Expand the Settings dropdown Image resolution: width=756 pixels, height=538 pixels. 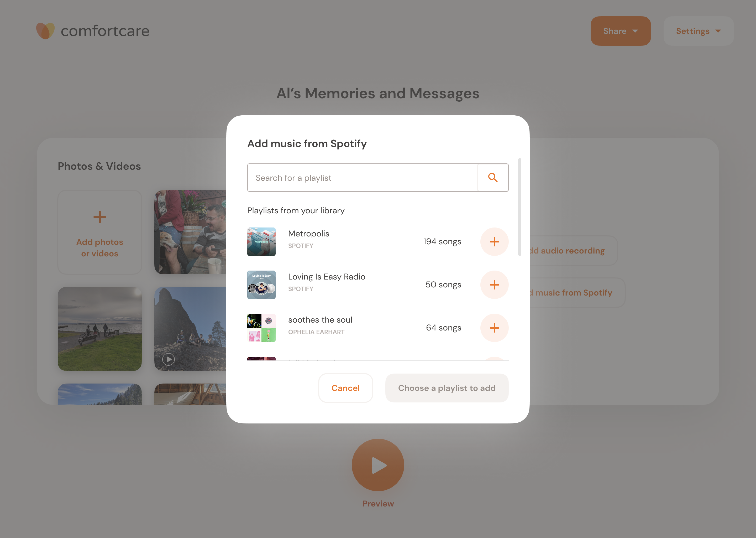[x=699, y=31]
